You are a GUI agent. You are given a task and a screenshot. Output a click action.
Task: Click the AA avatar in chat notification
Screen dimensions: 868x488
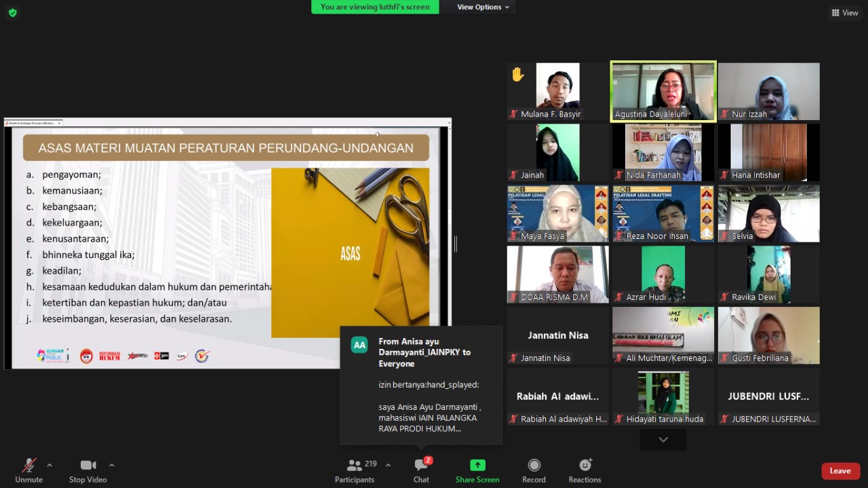pos(359,345)
